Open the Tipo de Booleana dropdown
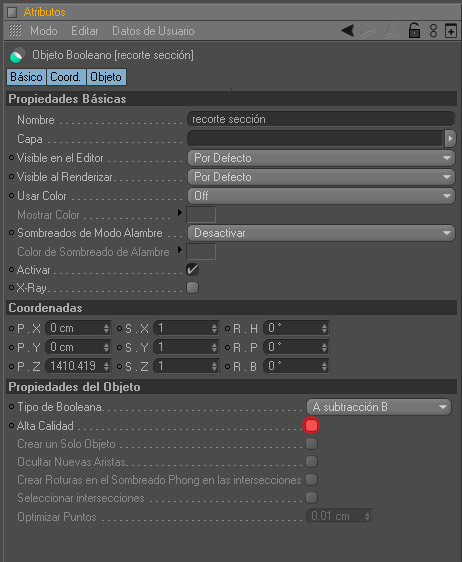 [379, 407]
